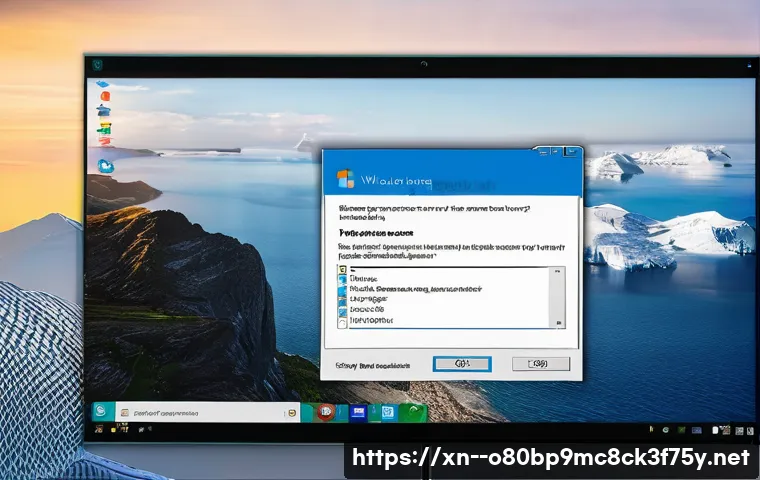The height and width of the screenshot is (480, 760).
Task: Select the second entry in the dialog list
Action: click(x=365, y=279)
